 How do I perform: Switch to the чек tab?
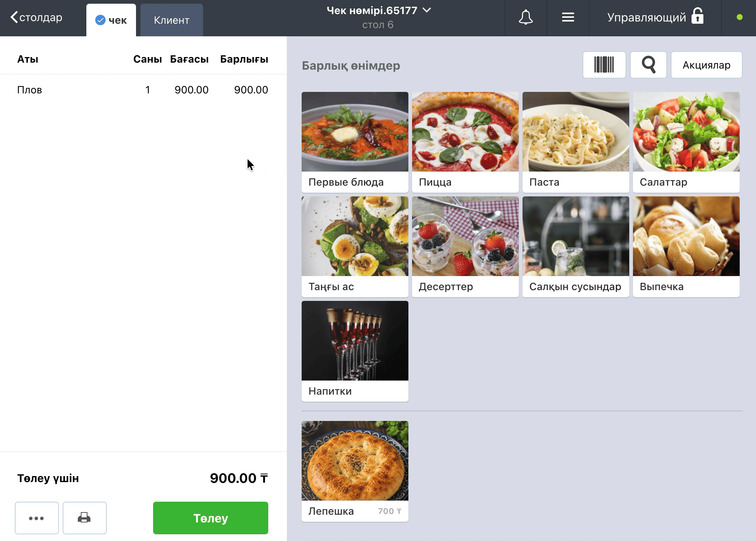click(111, 20)
